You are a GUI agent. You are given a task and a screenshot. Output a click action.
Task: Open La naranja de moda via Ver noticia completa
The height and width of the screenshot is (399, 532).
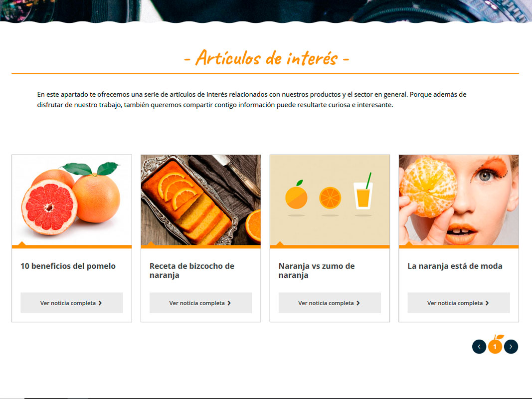coord(458,303)
